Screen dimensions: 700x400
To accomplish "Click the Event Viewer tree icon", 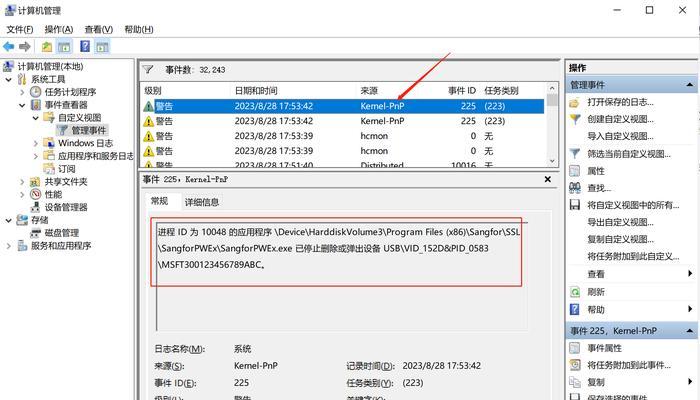I will pos(36,105).
